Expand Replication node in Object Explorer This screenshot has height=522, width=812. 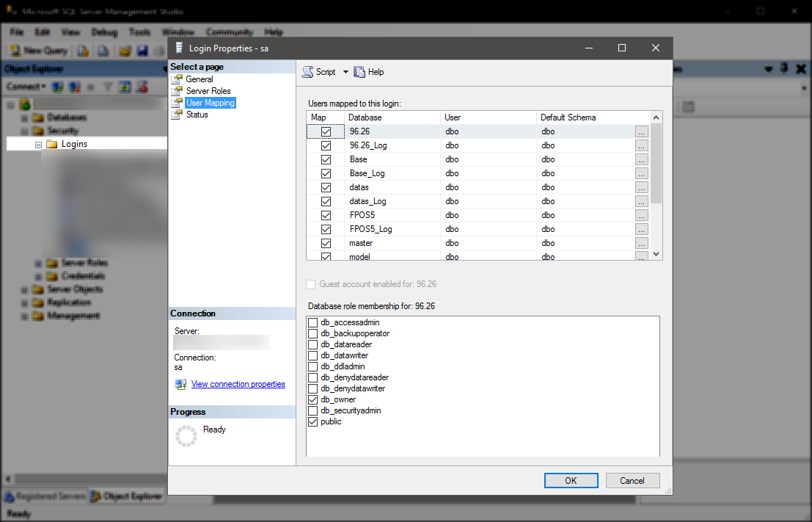(24, 302)
